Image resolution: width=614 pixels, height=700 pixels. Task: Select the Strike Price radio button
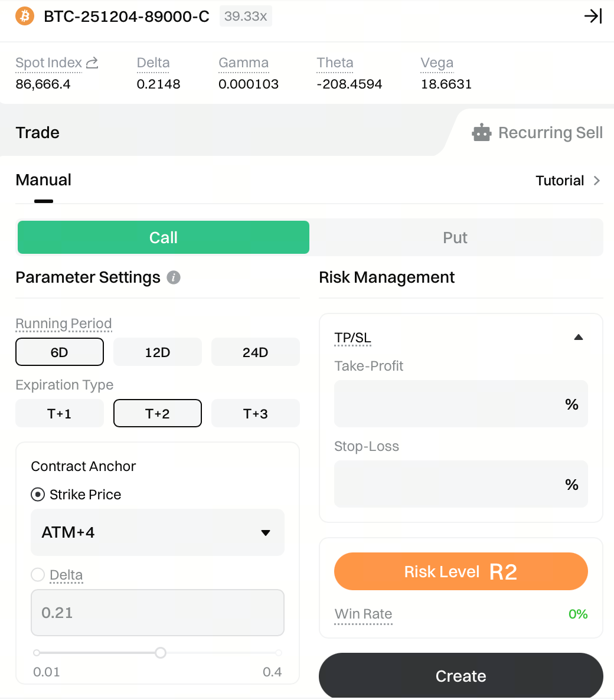click(x=38, y=495)
